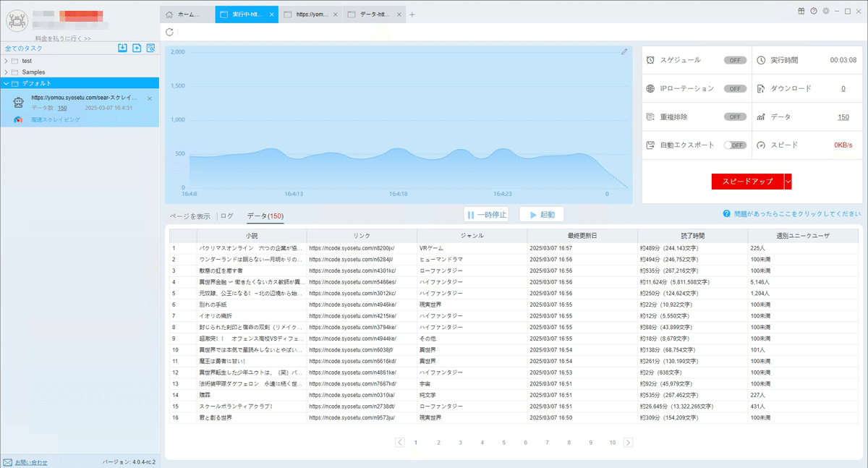The height and width of the screenshot is (468, 868).
Task: Click the reload icon below the tabs
Action: [169, 32]
